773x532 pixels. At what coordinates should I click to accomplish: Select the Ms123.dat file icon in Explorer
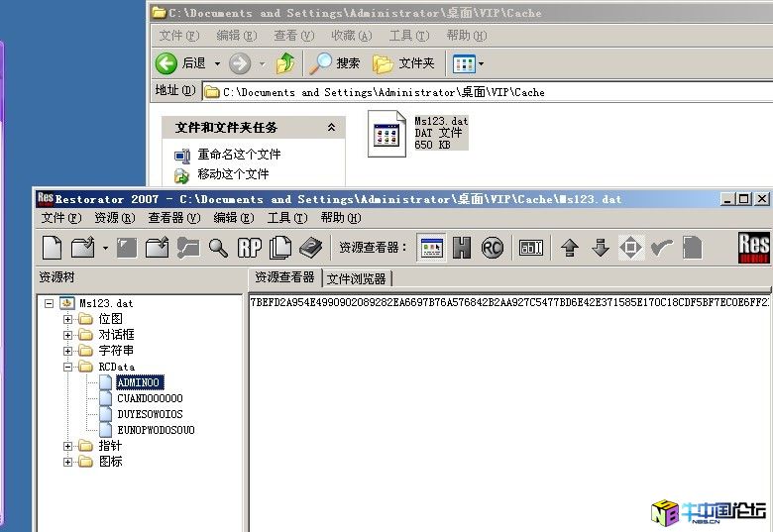386,134
